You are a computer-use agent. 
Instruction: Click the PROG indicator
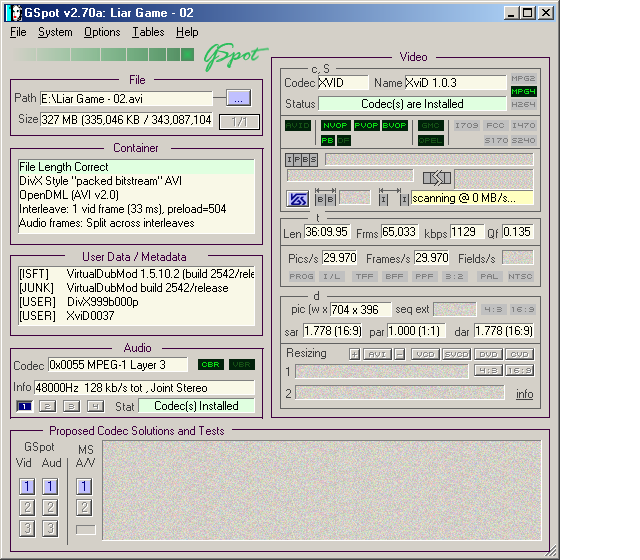301,276
